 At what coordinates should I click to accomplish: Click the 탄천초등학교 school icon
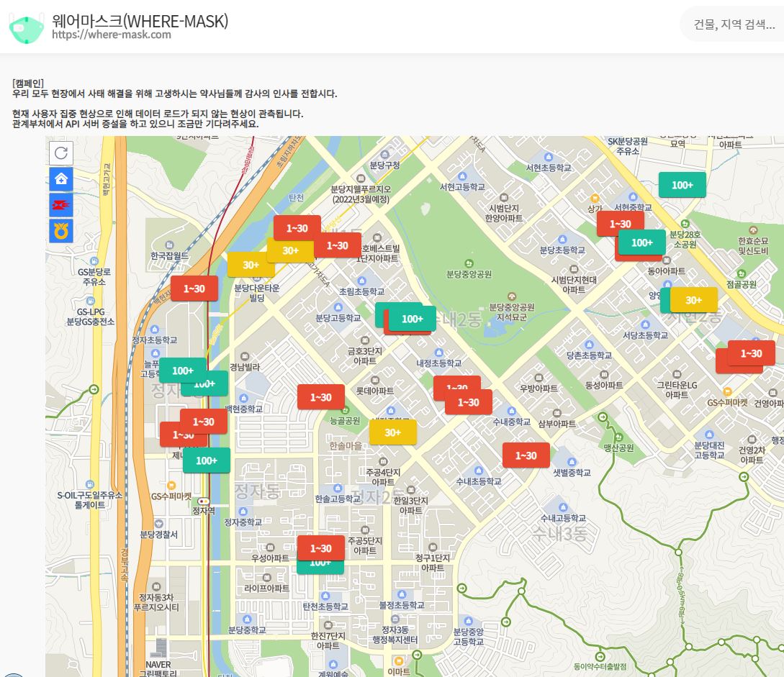point(325,596)
